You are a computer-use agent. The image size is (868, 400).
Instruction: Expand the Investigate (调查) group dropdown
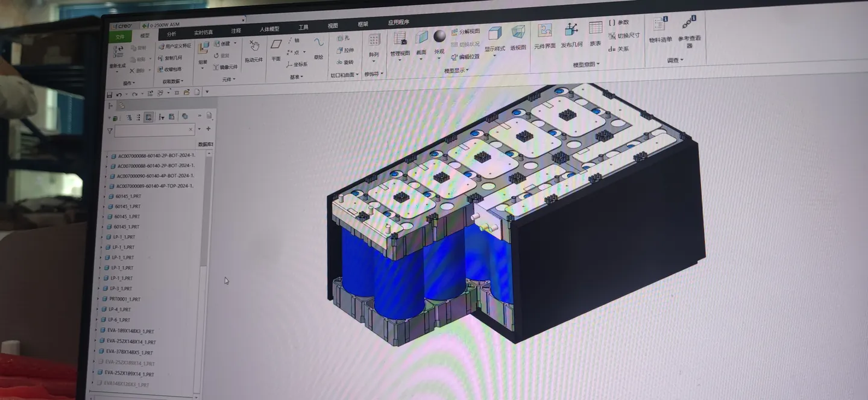pyautogui.click(x=675, y=60)
